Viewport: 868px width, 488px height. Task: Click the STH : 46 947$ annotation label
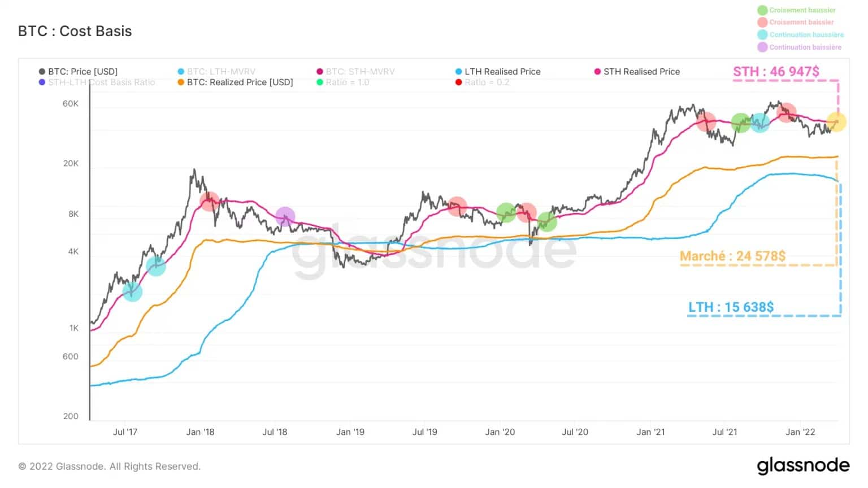tap(776, 72)
